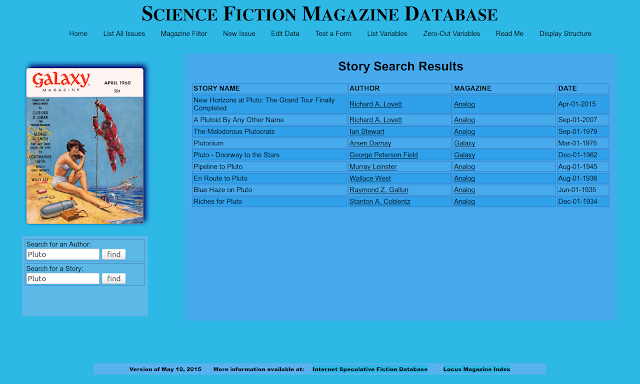Select story 'Riches for Pluto'

pos(270,202)
